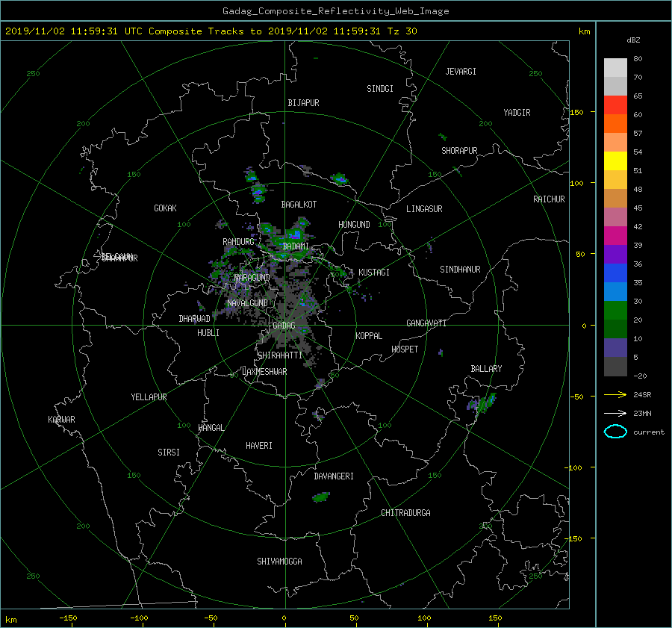Select the dark orange 57–60 dBZ swatch
Screen dimensions: 672x628
click(615, 123)
